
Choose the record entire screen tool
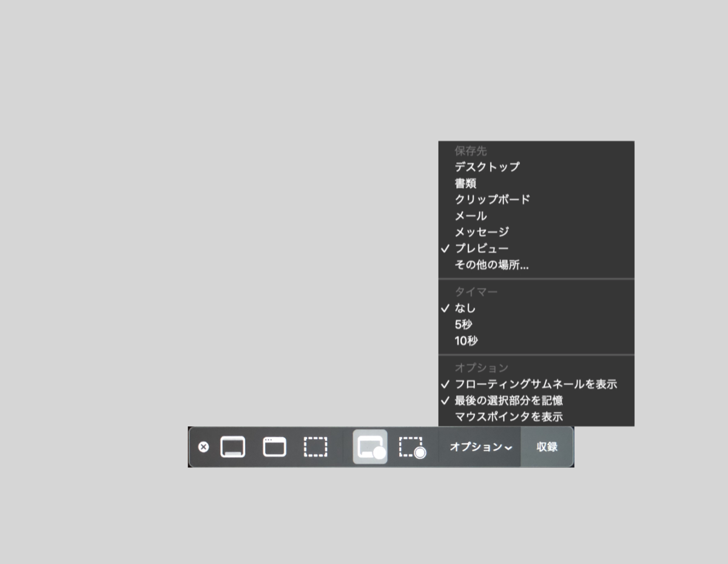click(x=370, y=447)
